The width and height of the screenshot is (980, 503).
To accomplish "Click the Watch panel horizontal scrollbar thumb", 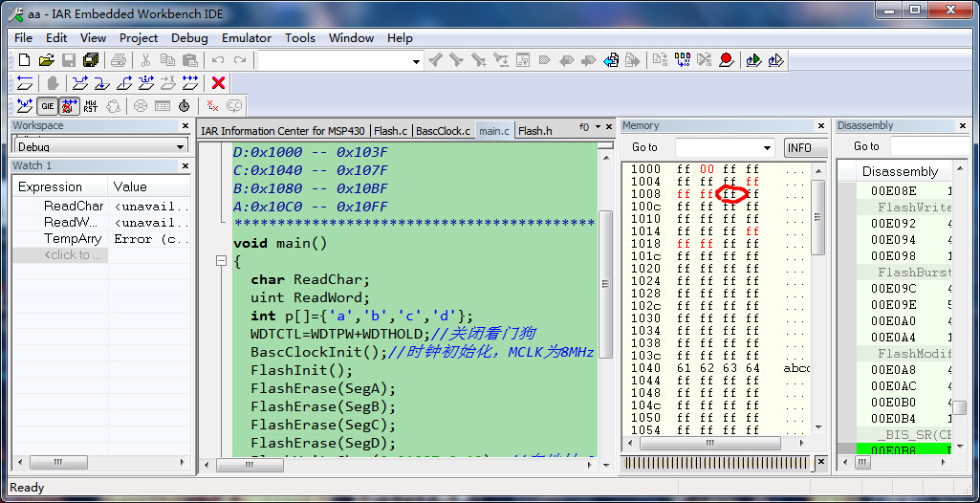I will point(58,463).
